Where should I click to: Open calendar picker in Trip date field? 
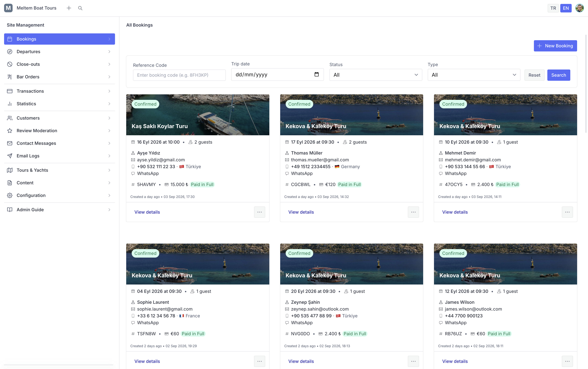[x=316, y=74]
